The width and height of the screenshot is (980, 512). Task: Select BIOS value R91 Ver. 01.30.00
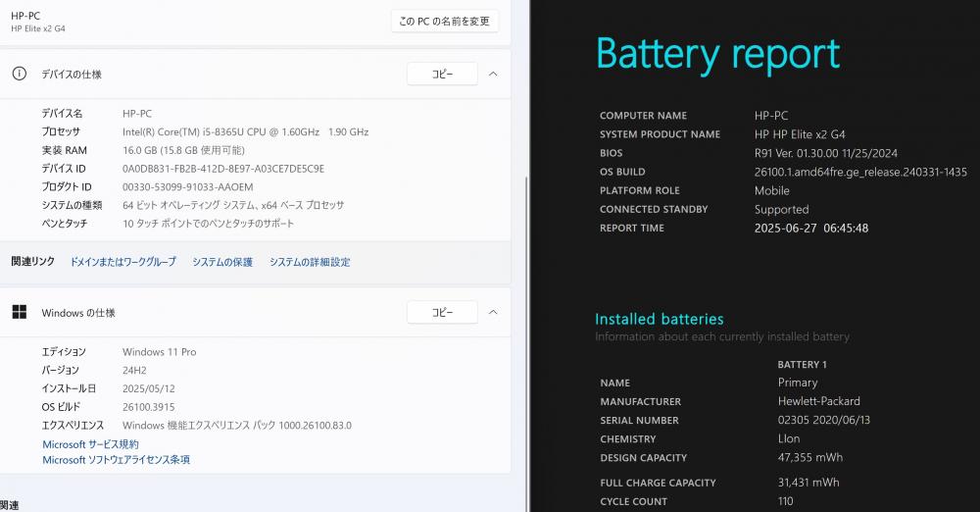pos(825,153)
